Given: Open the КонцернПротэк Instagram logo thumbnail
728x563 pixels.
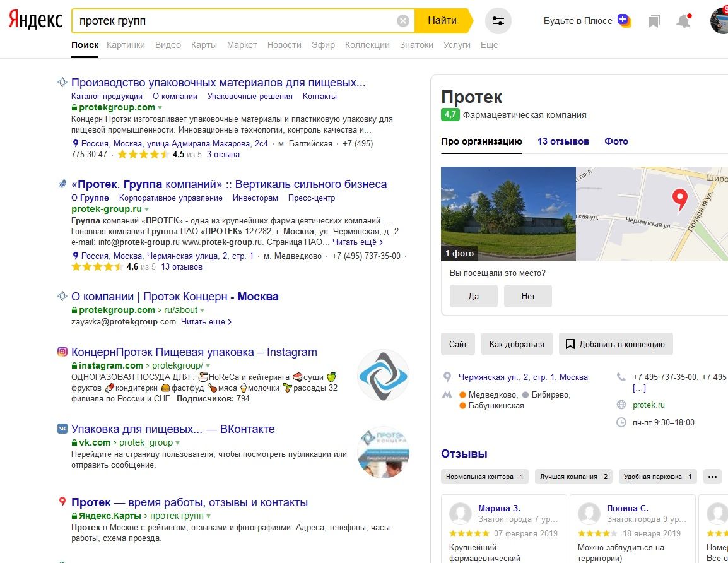Looking at the screenshot, I should 383,376.
